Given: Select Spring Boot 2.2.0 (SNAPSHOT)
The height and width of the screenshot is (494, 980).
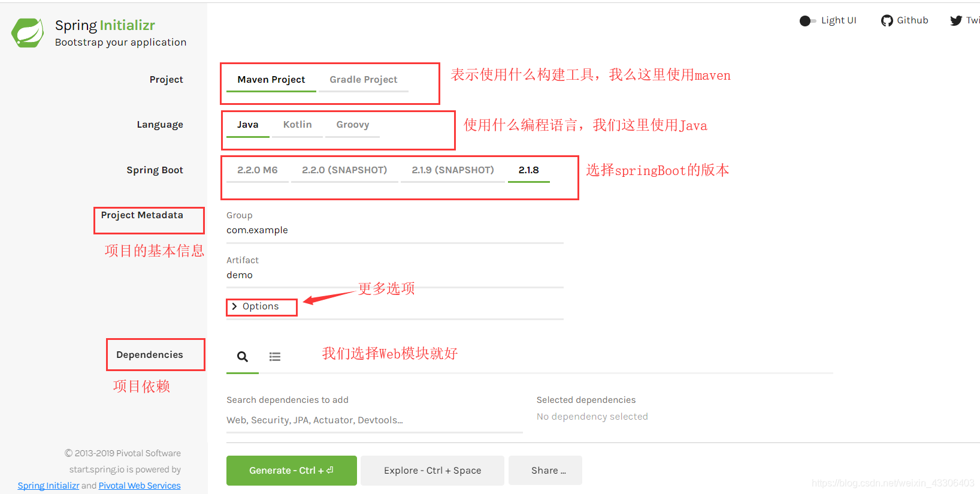Looking at the screenshot, I should coord(344,170).
